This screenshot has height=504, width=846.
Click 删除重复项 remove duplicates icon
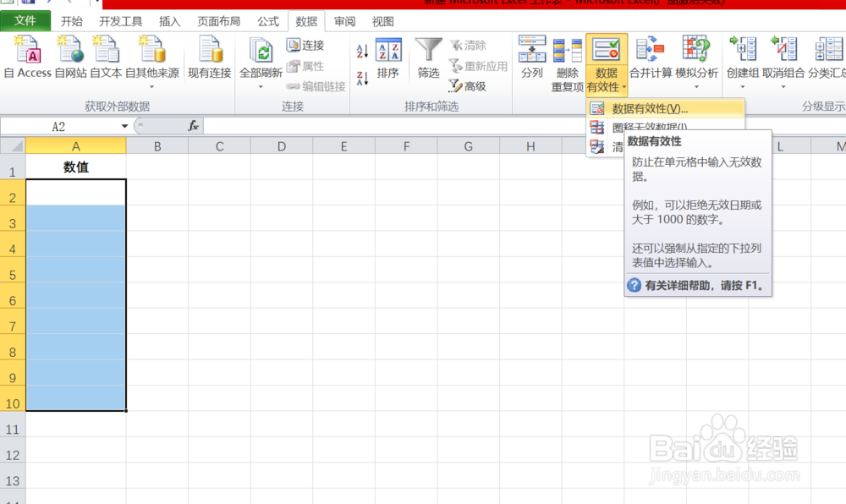pyautogui.click(x=567, y=51)
